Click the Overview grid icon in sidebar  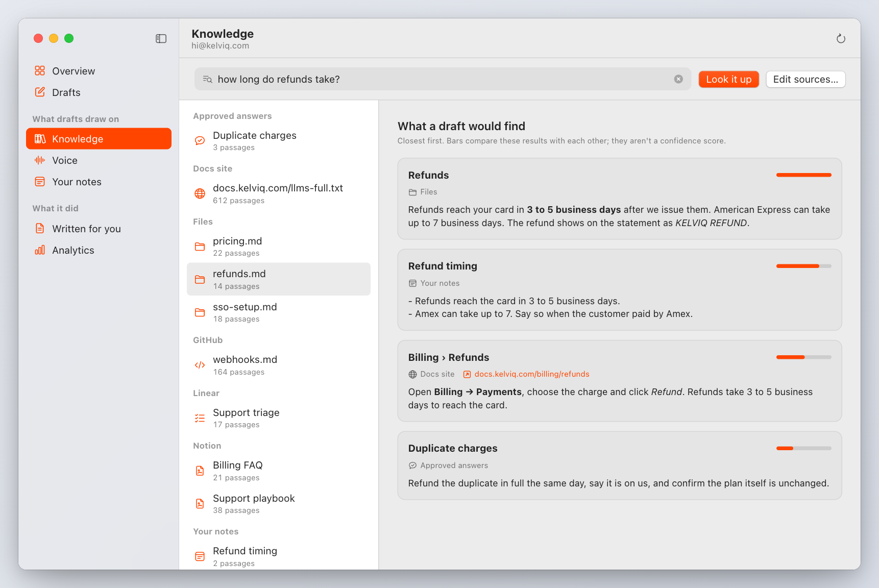click(x=40, y=70)
